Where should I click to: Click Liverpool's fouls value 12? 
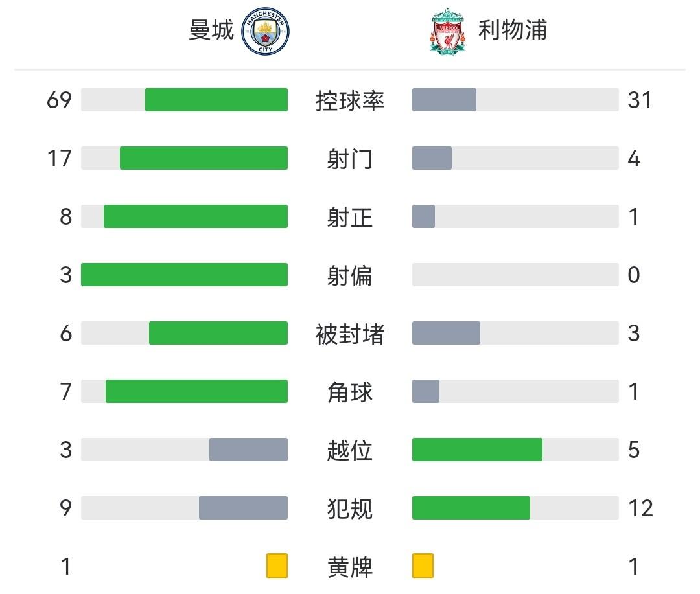coord(640,508)
